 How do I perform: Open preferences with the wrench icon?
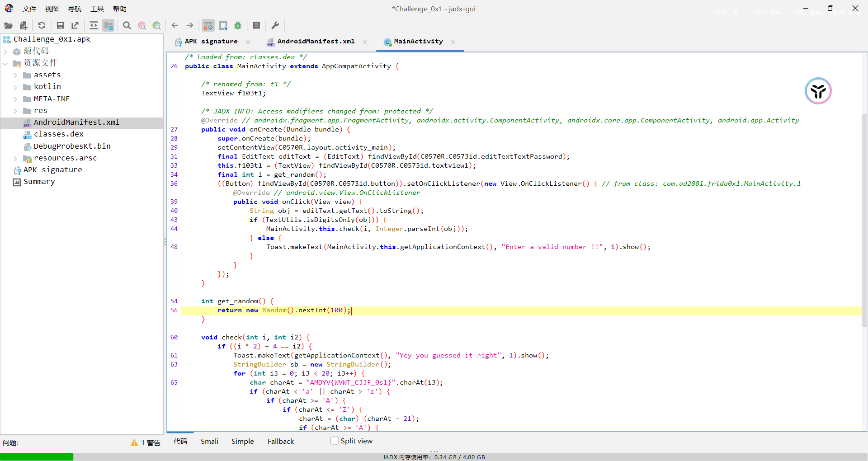tap(275, 26)
